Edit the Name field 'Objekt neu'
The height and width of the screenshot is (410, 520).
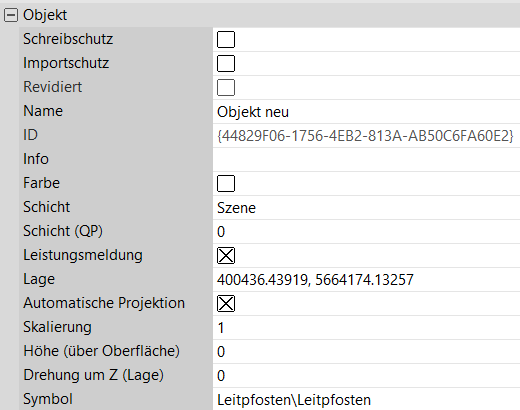click(366, 112)
